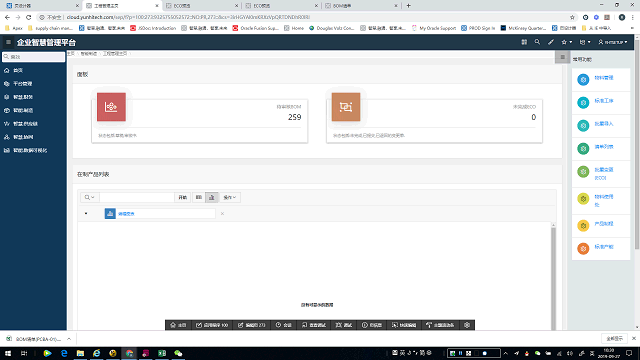Image resolution: width=640 pixels, height=360 pixels.
Task: Click the grid apps icon in header
Action: point(524,42)
